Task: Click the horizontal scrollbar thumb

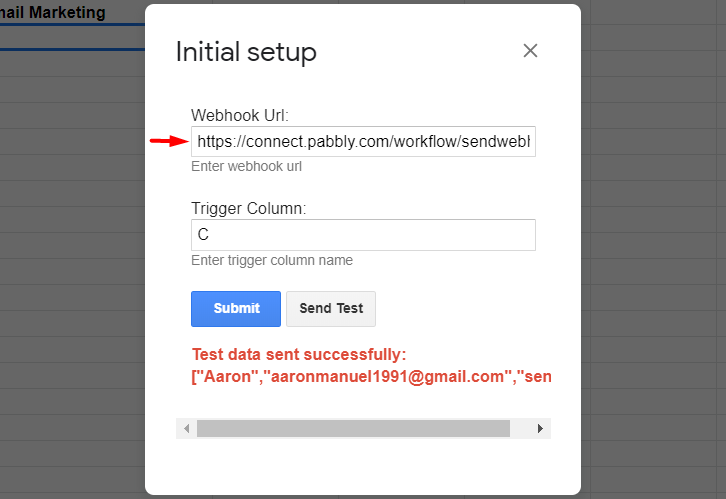Action: click(x=353, y=429)
